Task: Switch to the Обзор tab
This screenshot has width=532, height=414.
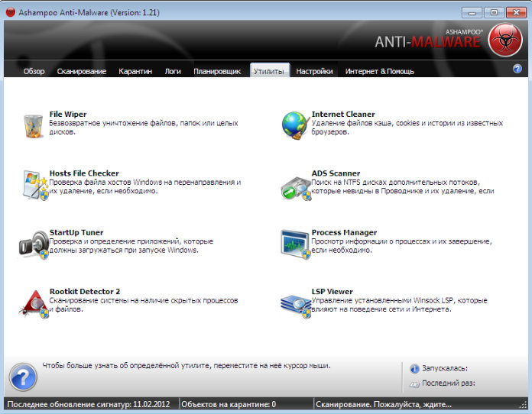Action: 34,71
